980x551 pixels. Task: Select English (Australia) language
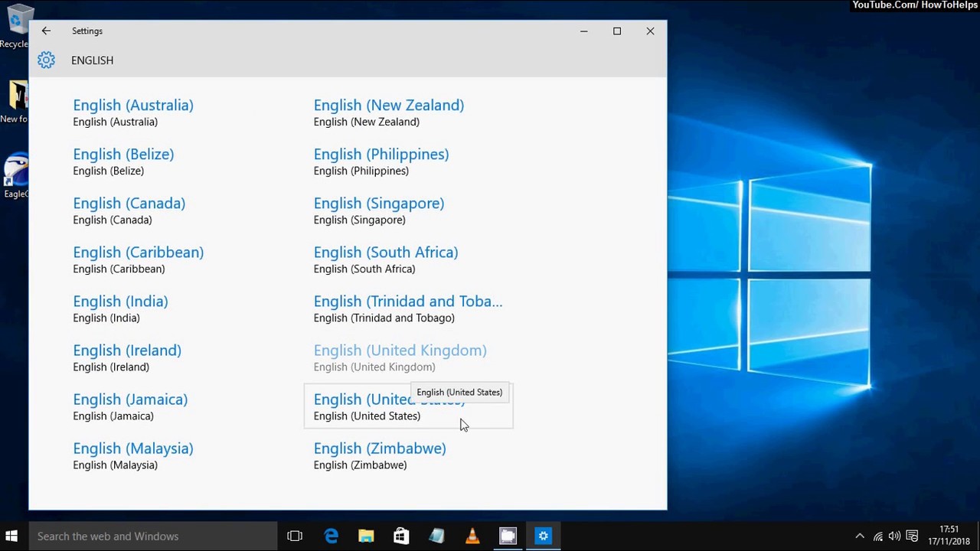click(133, 112)
